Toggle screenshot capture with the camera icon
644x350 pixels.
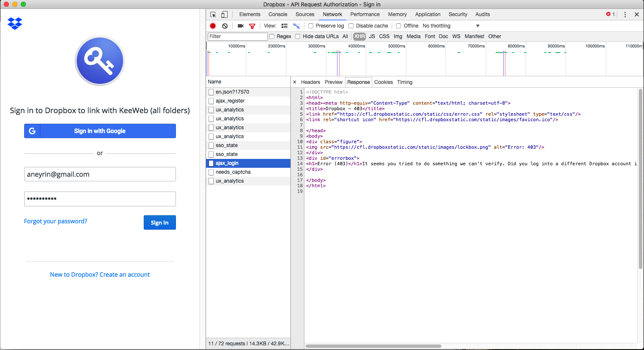click(240, 26)
